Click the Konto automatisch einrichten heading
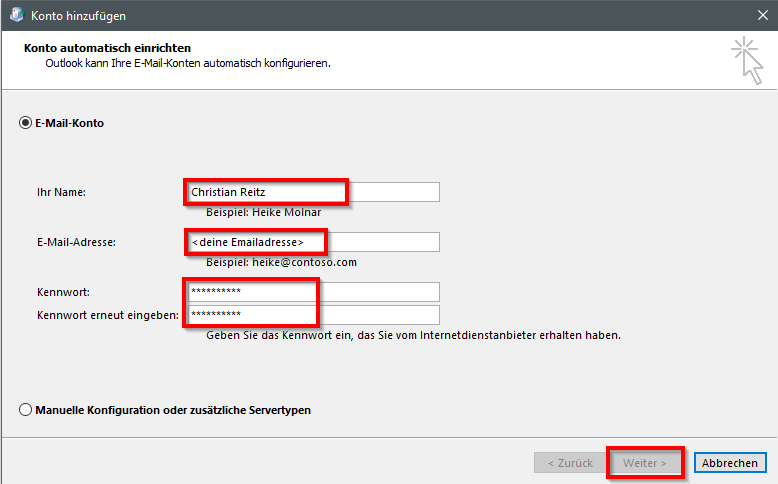Image resolution: width=778 pixels, height=484 pixels. pyautogui.click(x=105, y=48)
